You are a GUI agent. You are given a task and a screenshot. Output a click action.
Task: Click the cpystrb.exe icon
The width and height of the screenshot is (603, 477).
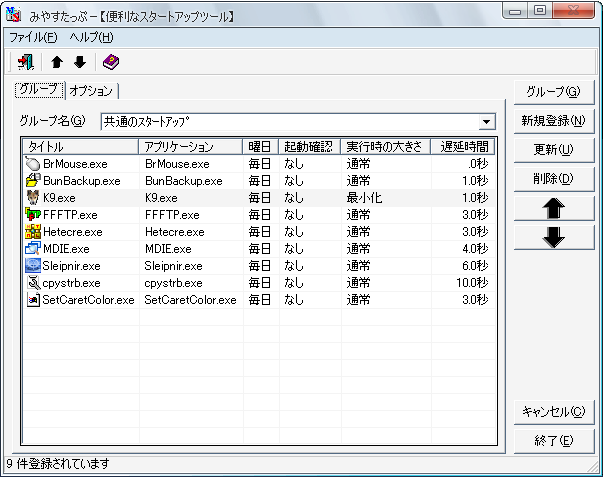point(34,283)
